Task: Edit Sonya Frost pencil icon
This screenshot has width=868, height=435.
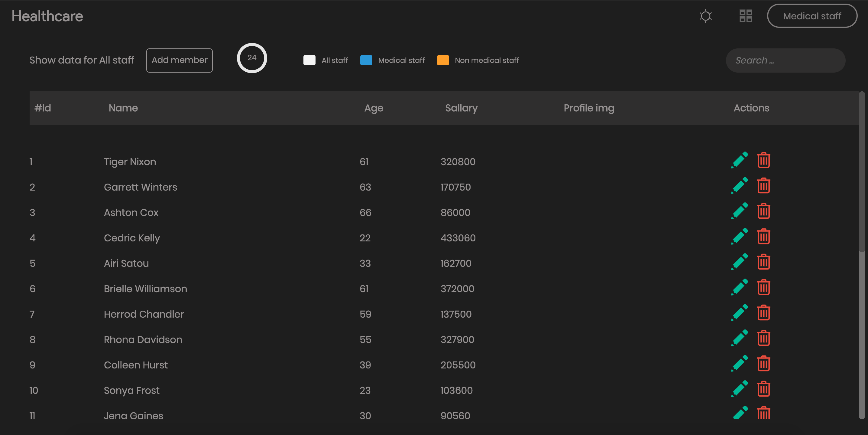Action: pos(739,389)
